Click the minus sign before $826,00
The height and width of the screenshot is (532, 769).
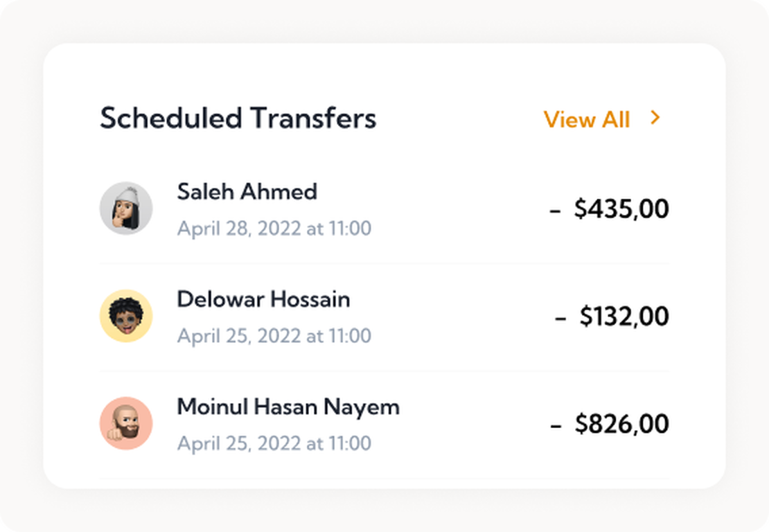(x=556, y=426)
